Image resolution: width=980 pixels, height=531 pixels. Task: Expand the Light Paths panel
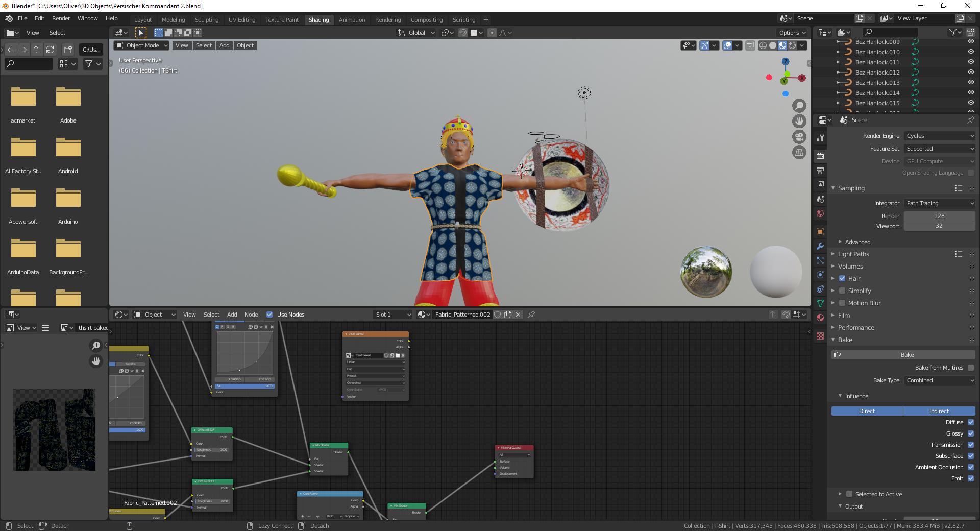(x=853, y=254)
